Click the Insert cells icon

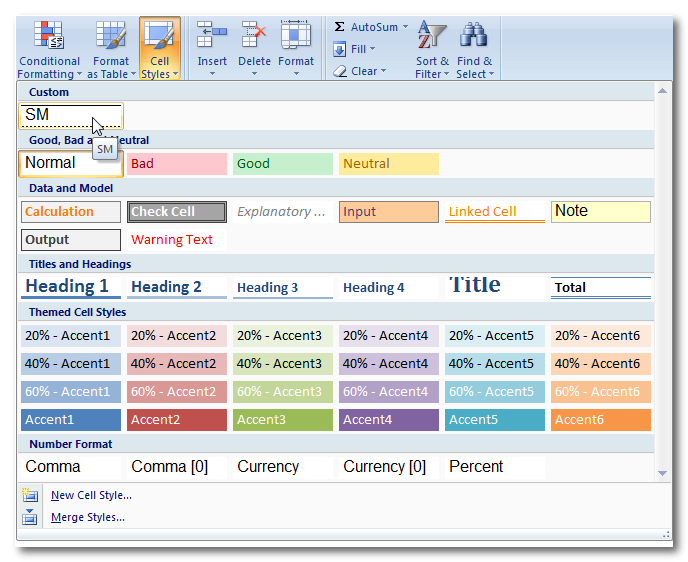[x=212, y=37]
